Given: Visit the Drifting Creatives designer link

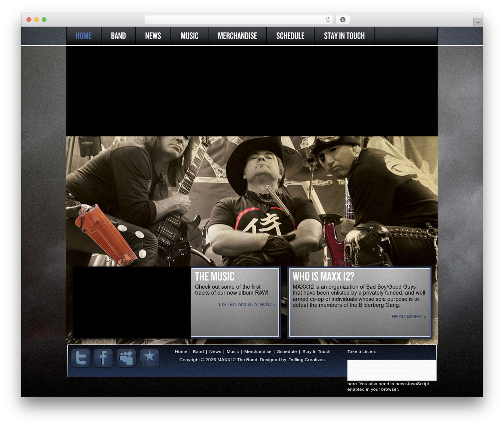Looking at the screenshot, I should tap(306, 360).
